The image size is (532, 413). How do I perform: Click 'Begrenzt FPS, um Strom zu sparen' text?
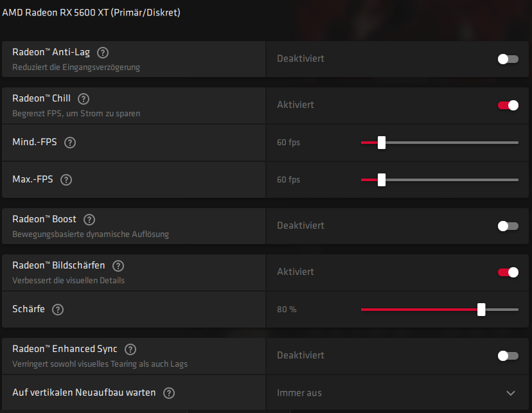tap(76, 114)
